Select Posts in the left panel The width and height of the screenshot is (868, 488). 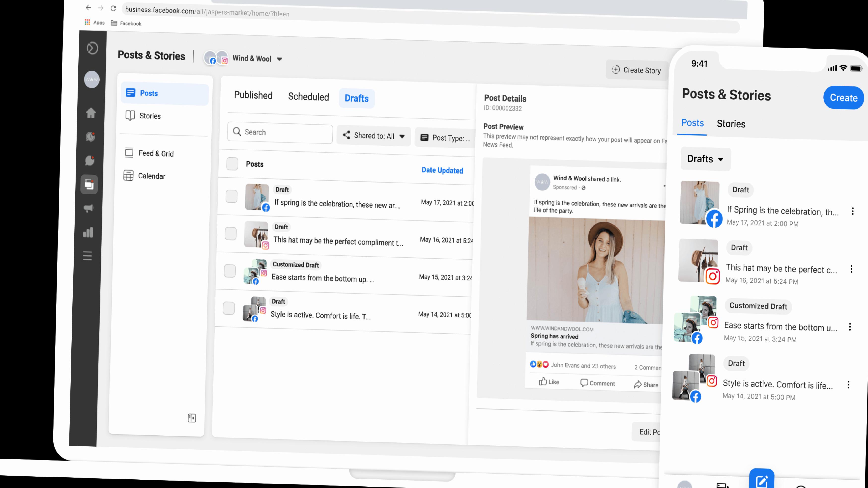tap(164, 93)
